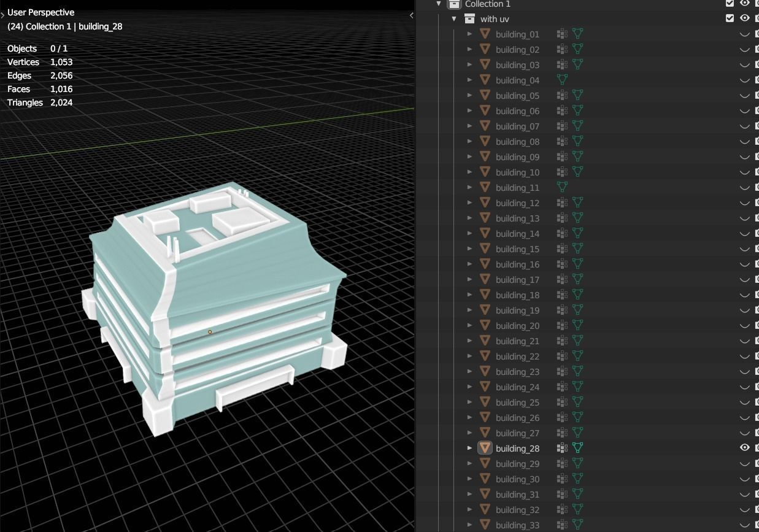
Task: Expand the building_11 row
Action: click(x=469, y=187)
